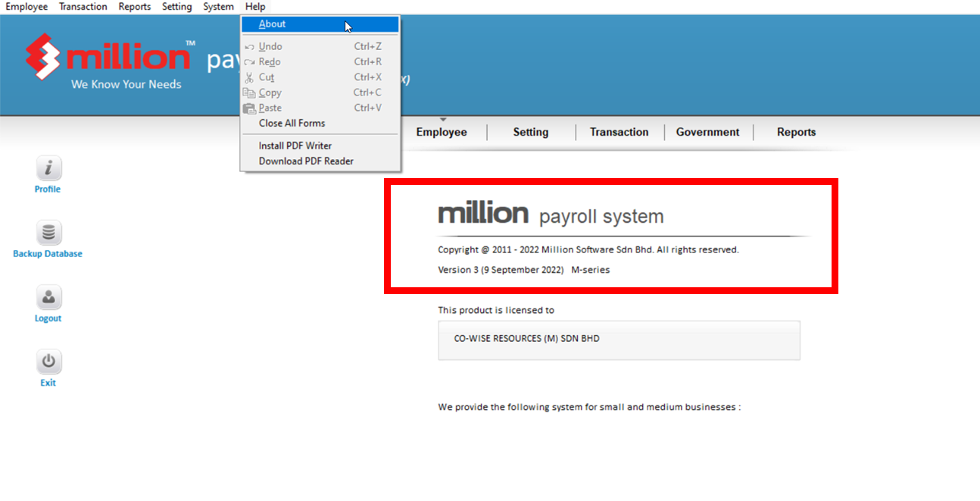Image resolution: width=980 pixels, height=501 pixels.
Task: Switch to the Employee navigation tab
Action: (x=442, y=132)
